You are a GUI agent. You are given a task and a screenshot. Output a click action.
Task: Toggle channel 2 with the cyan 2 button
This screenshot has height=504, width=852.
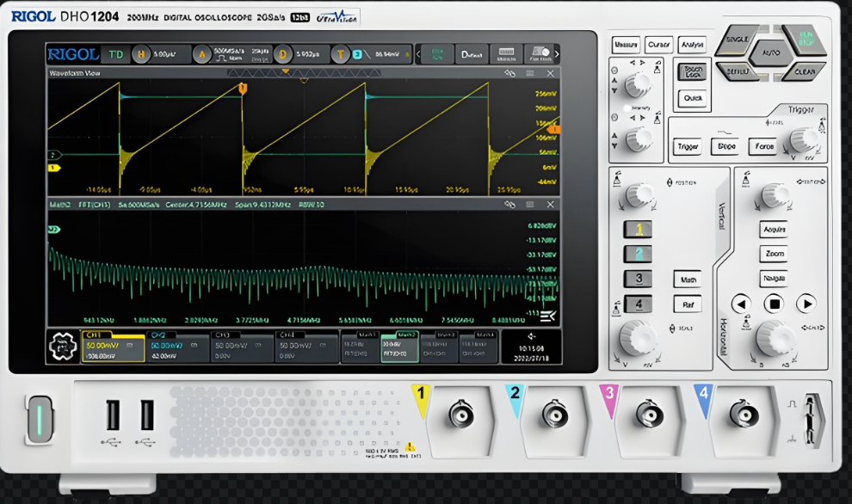(639, 255)
